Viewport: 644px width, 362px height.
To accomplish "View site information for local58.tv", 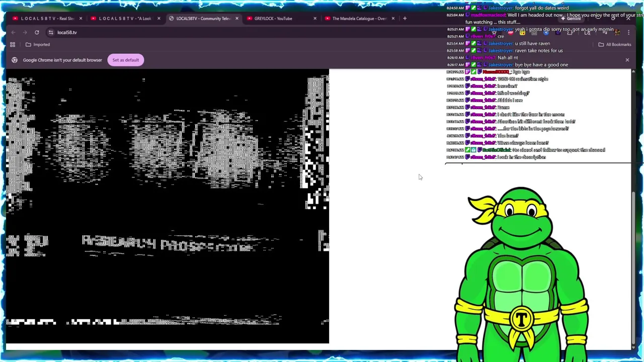I will click(51, 32).
